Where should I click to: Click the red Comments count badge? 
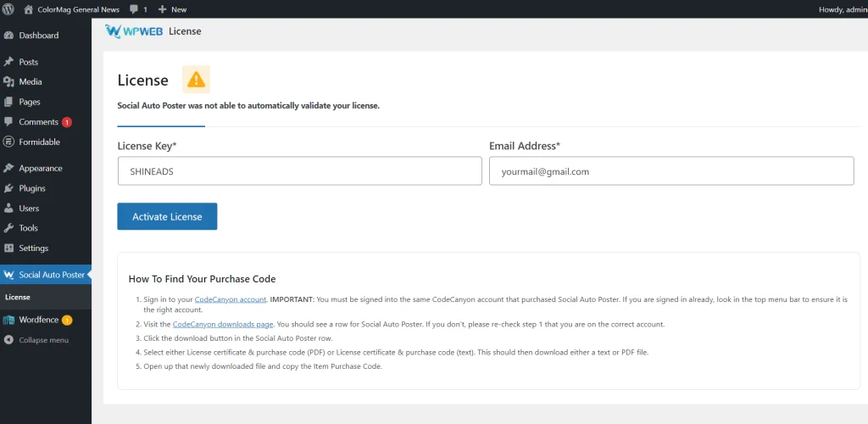(67, 122)
